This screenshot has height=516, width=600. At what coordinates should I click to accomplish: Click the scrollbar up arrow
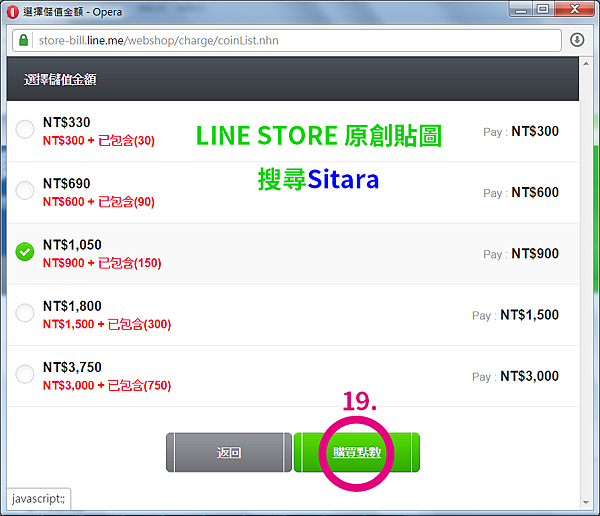(x=586, y=64)
